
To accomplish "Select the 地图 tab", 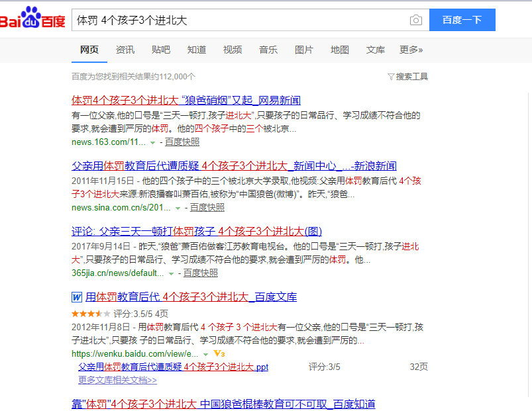I will point(340,50).
